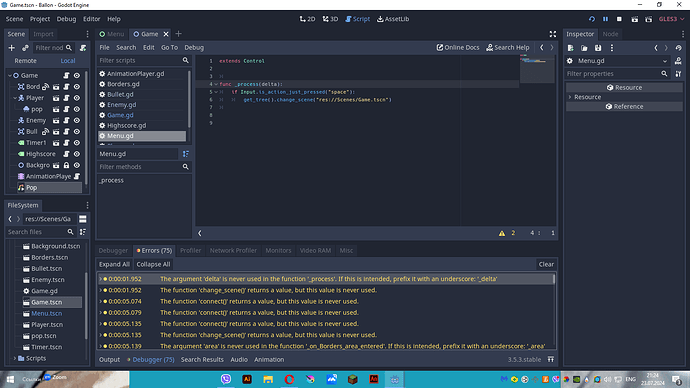
Task: Click the Clear button in Errors panel
Action: (x=546, y=264)
